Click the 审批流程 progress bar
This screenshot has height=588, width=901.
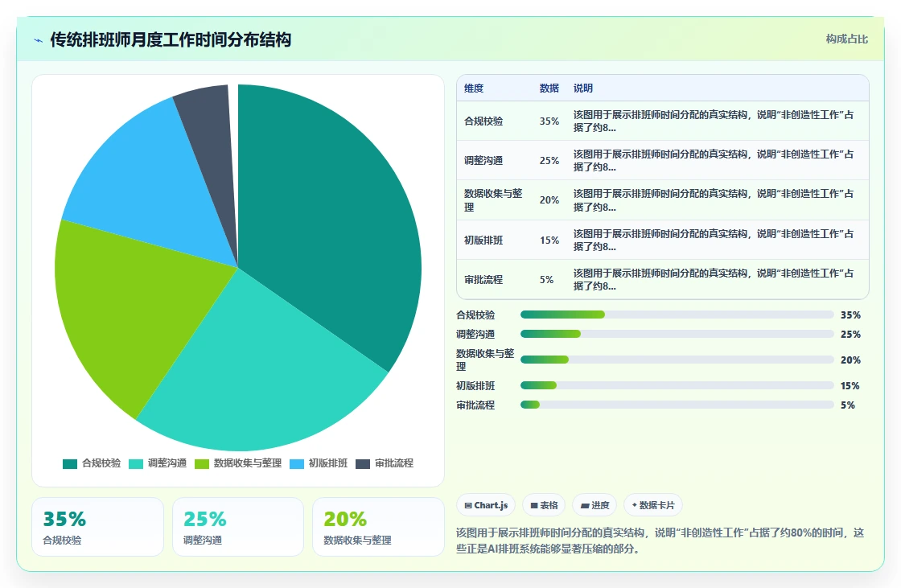(677, 405)
